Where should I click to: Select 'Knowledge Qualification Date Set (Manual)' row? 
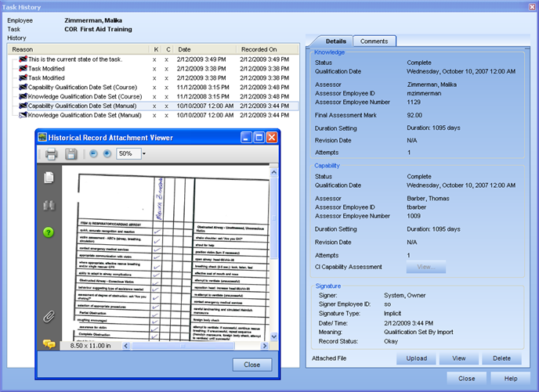(154, 115)
